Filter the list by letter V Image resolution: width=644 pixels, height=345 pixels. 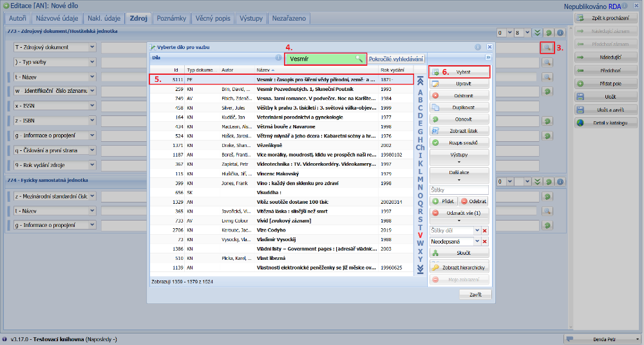[x=421, y=235]
